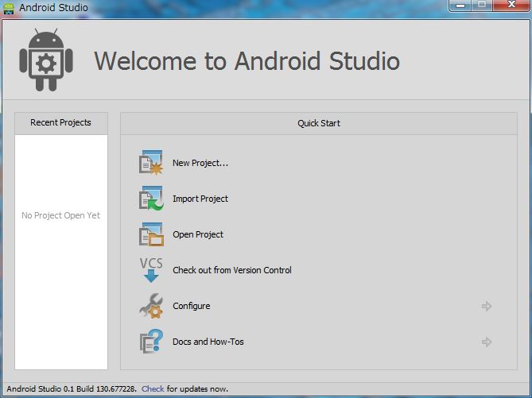Close the Android Studio window
The height and width of the screenshot is (398, 532).
tap(511, 5)
